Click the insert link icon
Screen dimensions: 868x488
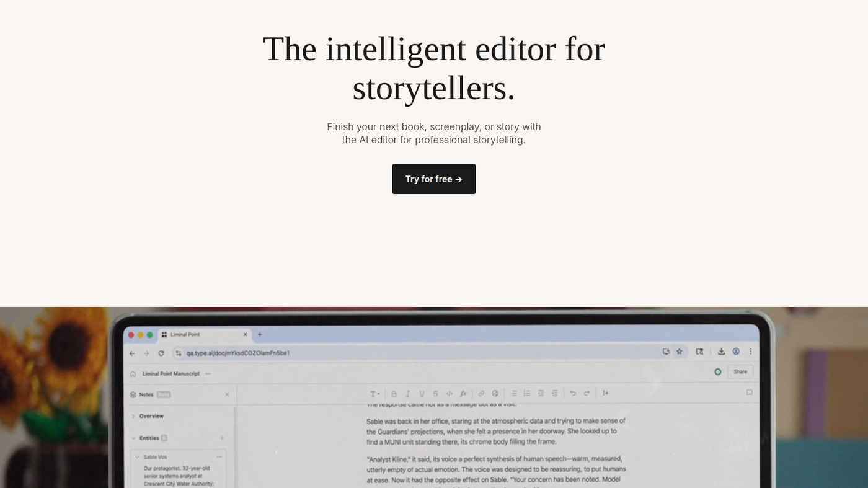pyautogui.click(x=481, y=394)
